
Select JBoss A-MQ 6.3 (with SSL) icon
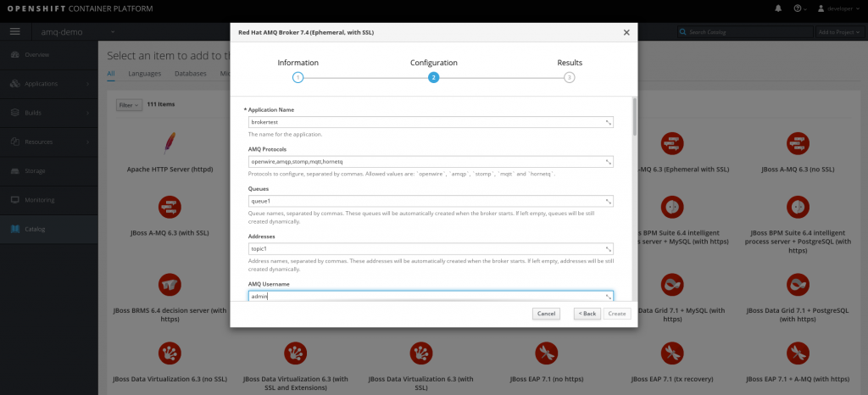click(169, 206)
